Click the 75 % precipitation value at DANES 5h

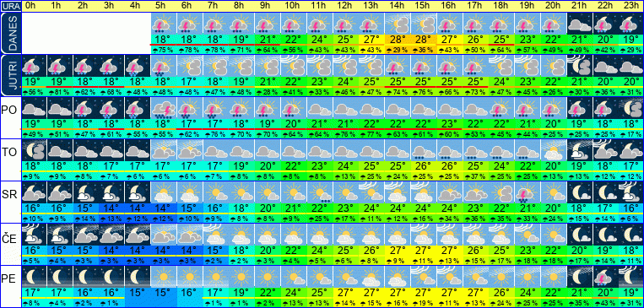[164, 50]
